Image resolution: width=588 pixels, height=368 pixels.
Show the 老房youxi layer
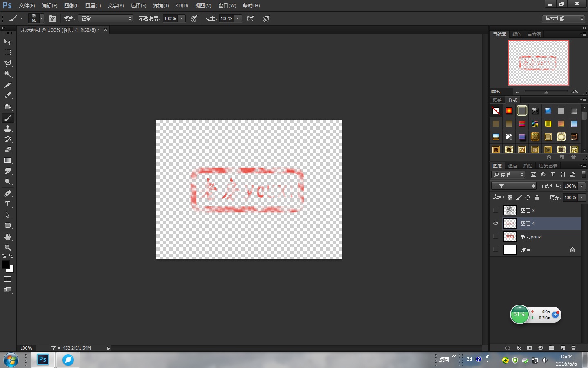coord(495,236)
